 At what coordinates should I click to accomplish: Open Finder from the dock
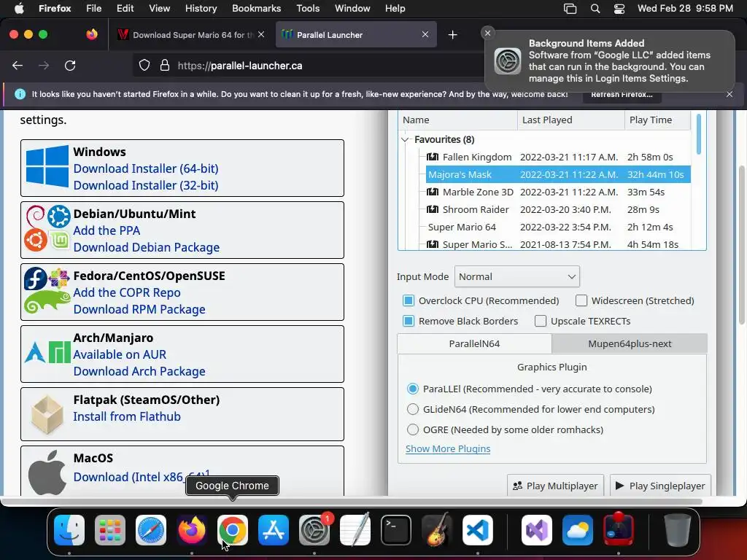[69, 529]
